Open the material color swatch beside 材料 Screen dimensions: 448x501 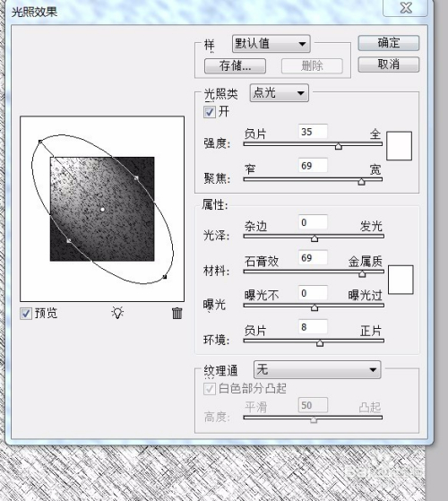(x=401, y=280)
